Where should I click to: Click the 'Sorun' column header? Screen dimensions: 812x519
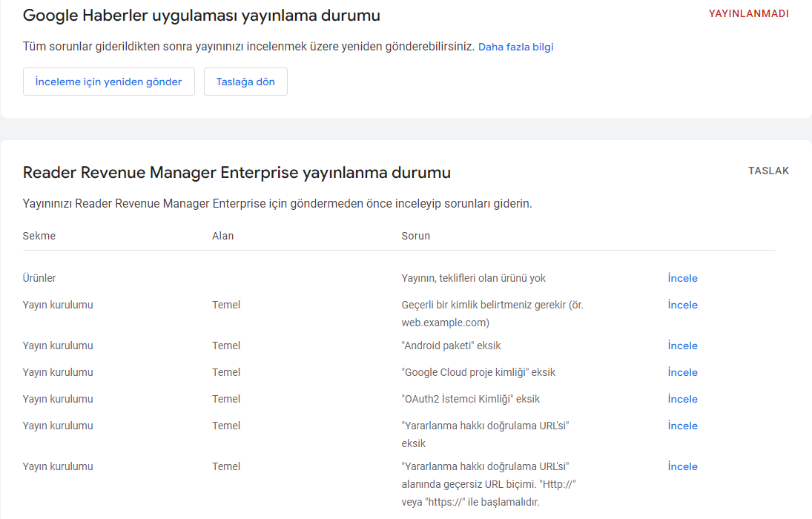[415, 236]
